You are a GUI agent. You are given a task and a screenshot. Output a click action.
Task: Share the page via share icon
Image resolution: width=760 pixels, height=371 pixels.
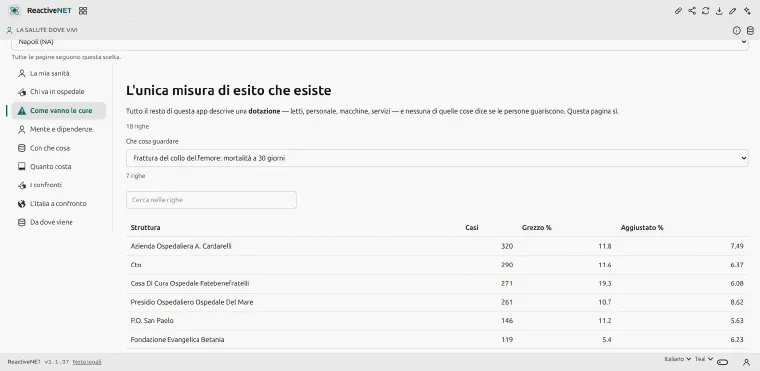point(692,11)
